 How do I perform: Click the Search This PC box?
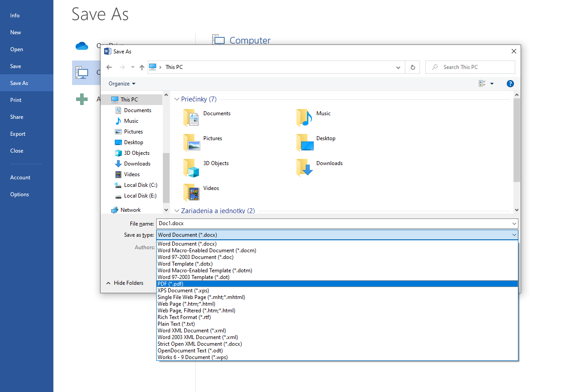470,67
